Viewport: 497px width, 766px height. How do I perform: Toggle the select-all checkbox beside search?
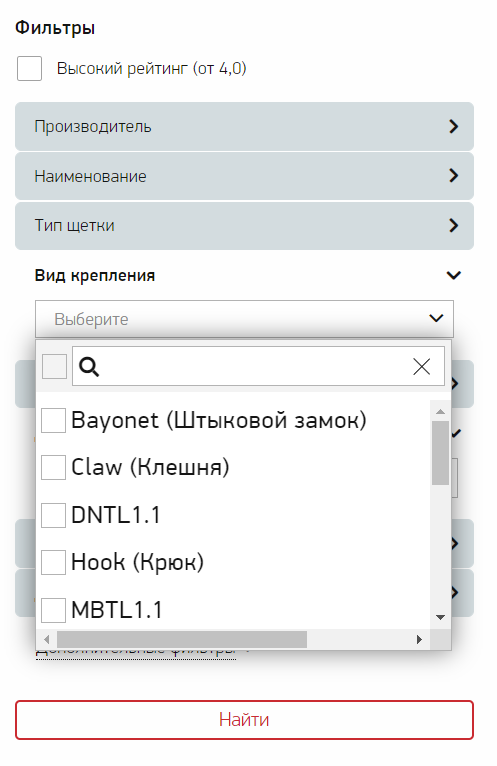click(54, 366)
